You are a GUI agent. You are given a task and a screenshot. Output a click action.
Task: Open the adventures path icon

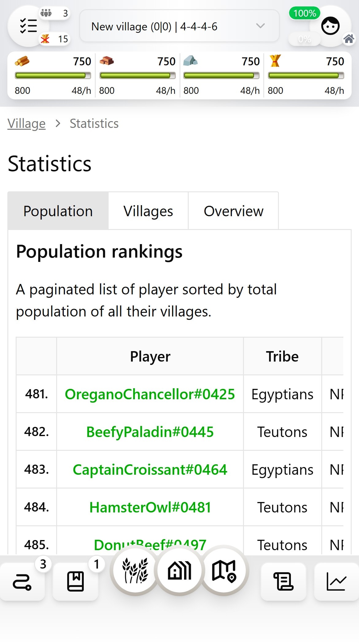(x=22, y=582)
